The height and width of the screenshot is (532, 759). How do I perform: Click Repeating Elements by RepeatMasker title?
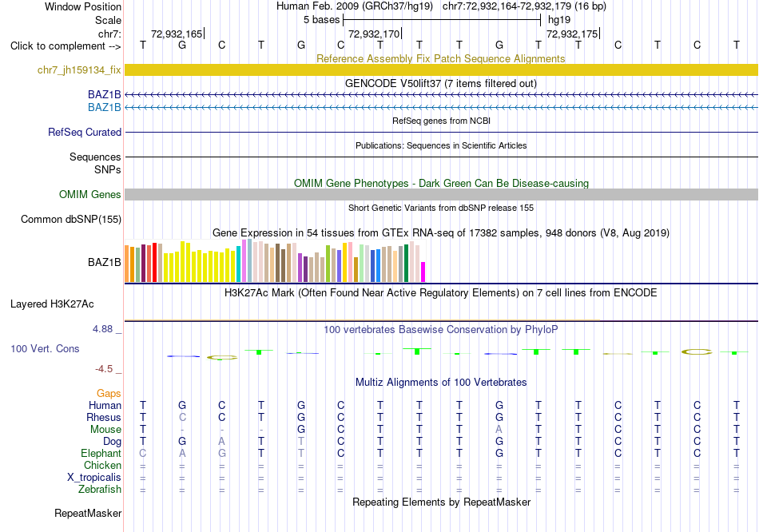[441, 502]
